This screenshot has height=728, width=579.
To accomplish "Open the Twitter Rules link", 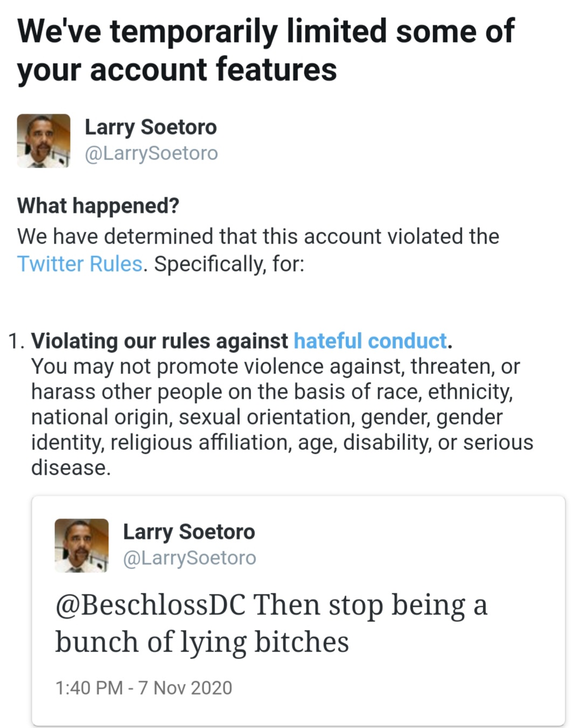I will pos(80,264).
